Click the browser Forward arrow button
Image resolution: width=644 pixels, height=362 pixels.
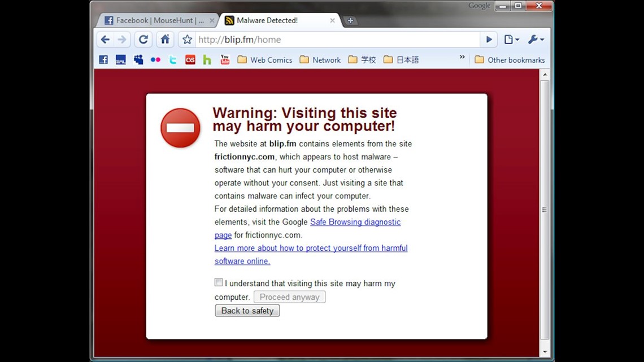122,40
